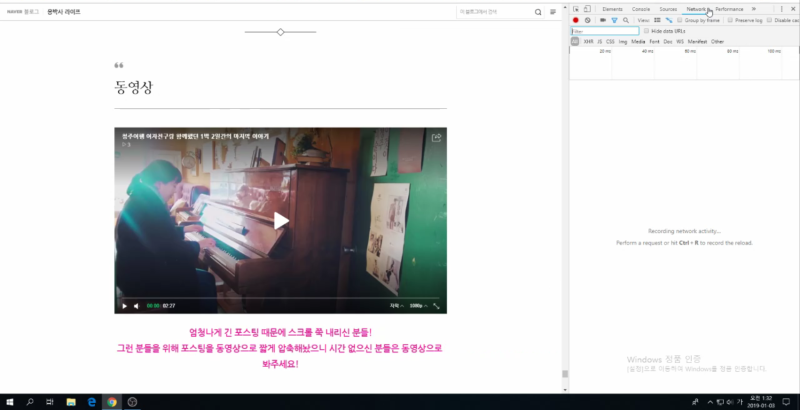Image resolution: width=800 pixels, height=410 pixels.
Task: Toggle the device toolbar icon
Action: pyautogui.click(x=587, y=9)
